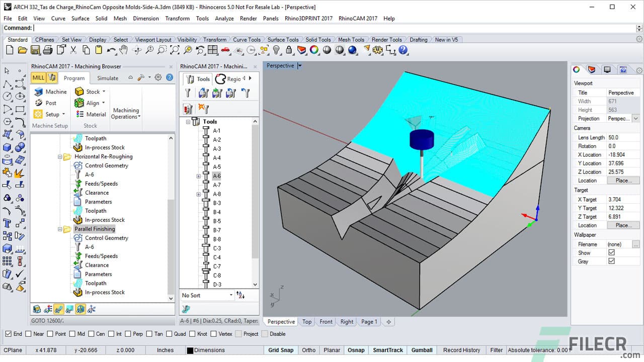
Task: Toggle Ortho mode in status bar
Action: tap(308, 350)
